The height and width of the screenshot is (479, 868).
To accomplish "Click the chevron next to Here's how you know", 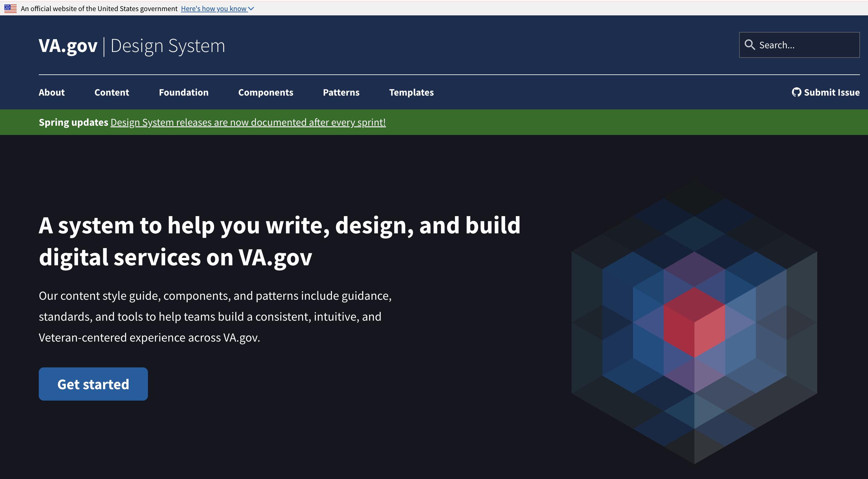I will click(x=251, y=8).
